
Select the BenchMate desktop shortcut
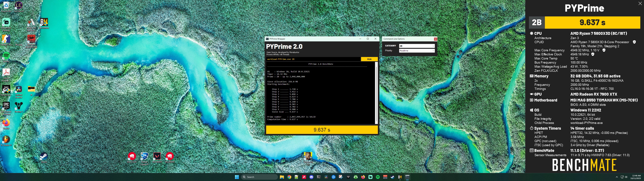click(44, 23)
